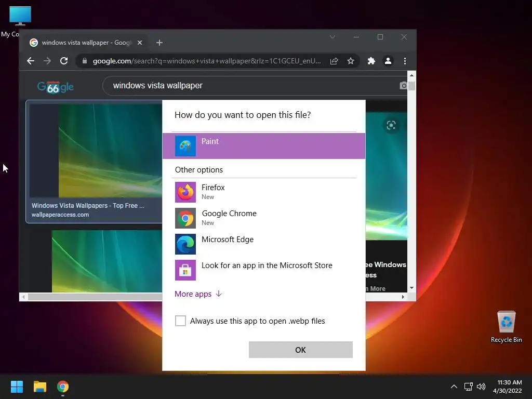Click the address bar URL
Screen dimensions: 532x399
click(x=207, y=61)
